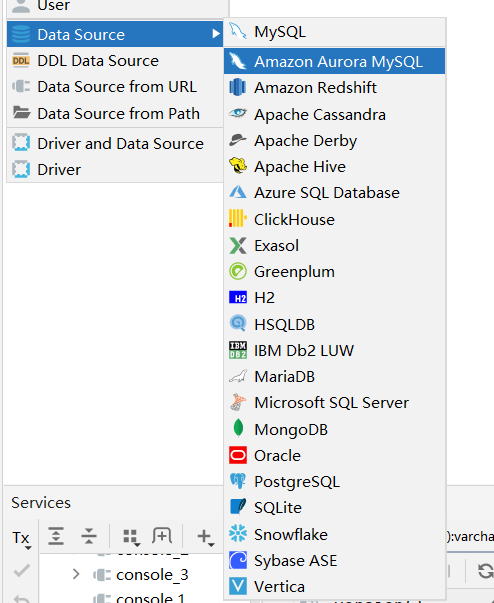The image size is (494, 603).
Task: Select Apache Hive from the list
Action: 334,167
